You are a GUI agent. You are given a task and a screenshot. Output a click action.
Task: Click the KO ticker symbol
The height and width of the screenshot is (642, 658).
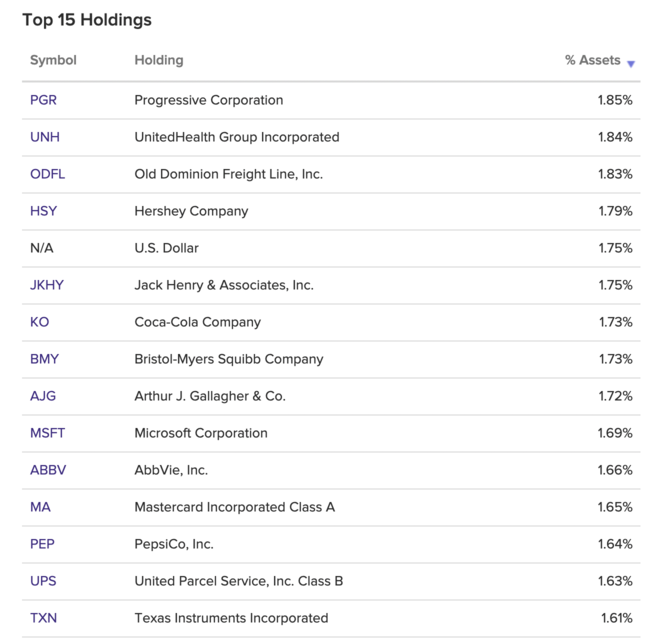click(39, 322)
